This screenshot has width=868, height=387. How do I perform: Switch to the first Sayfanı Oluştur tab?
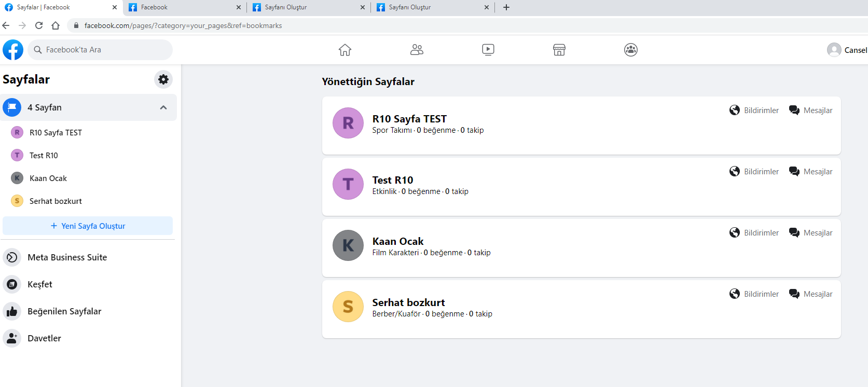coord(309,7)
